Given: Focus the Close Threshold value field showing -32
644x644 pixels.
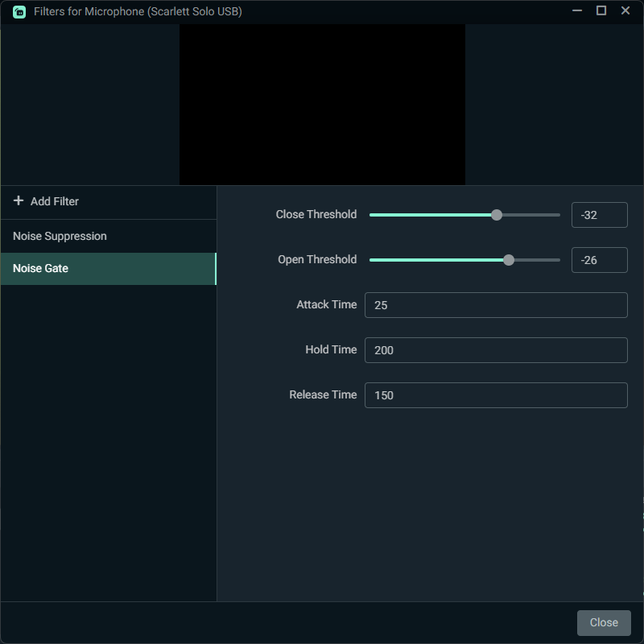Looking at the screenshot, I should click(599, 215).
